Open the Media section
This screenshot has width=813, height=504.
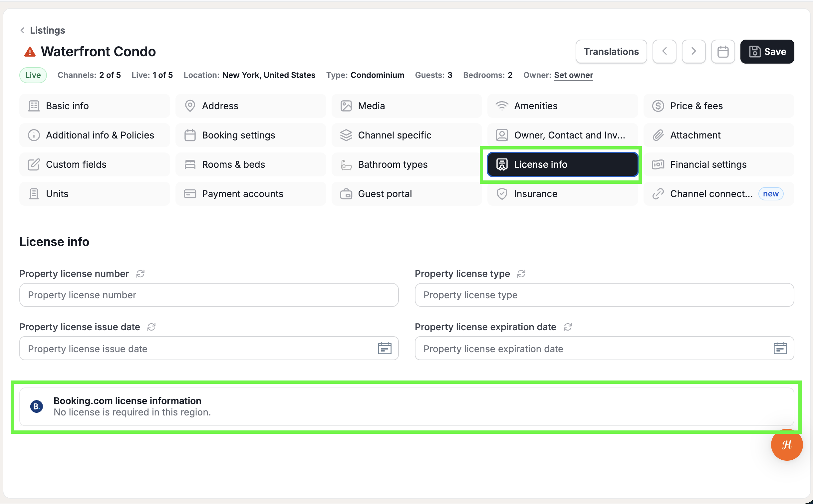click(x=407, y=106)
